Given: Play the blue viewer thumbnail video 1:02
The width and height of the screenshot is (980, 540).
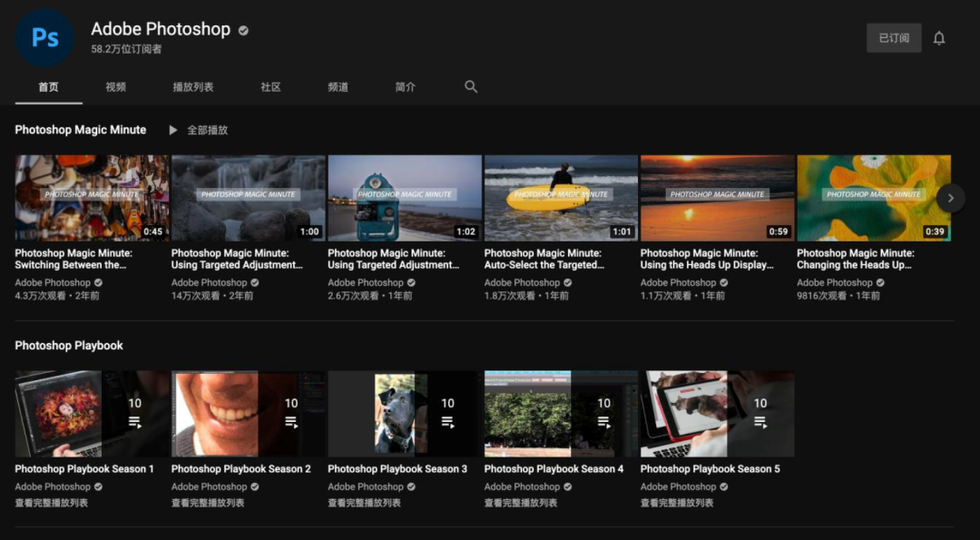Looking at the screenshot, I should (405, 198).
